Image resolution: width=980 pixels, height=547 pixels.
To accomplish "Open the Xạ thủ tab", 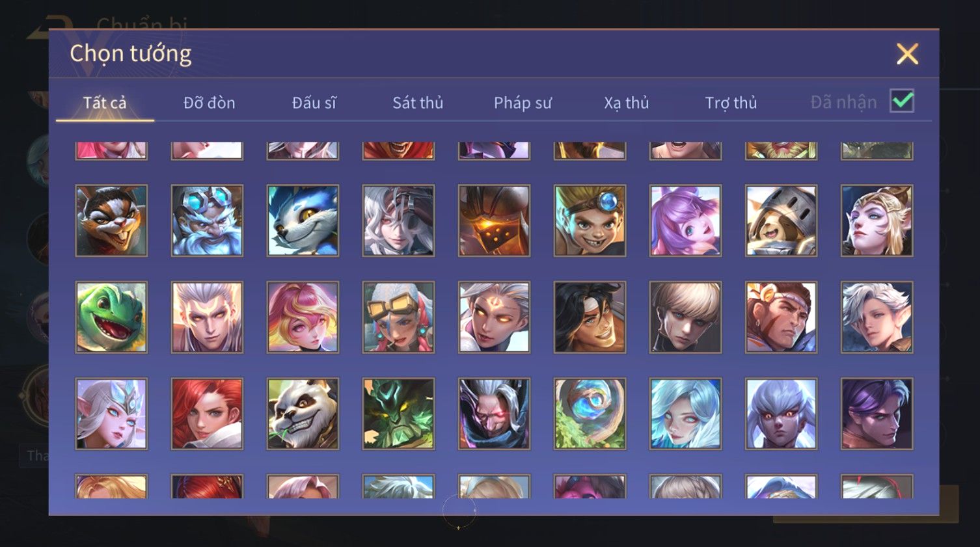I will point(627,103).
